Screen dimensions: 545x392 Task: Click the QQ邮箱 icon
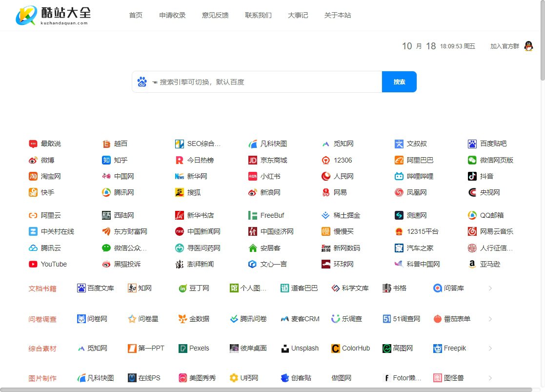tap(472, 216)
